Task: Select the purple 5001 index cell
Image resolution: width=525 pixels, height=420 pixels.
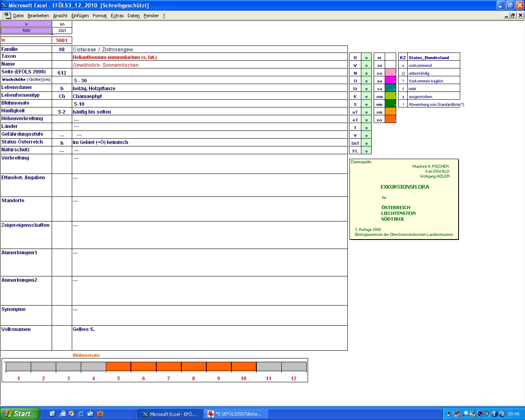Action: (26, 31)
